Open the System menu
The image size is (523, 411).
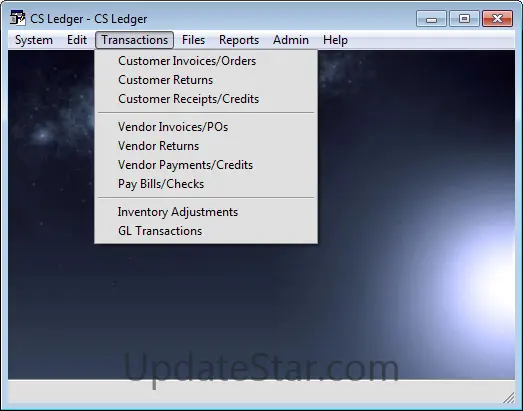(x=34, y=40)
